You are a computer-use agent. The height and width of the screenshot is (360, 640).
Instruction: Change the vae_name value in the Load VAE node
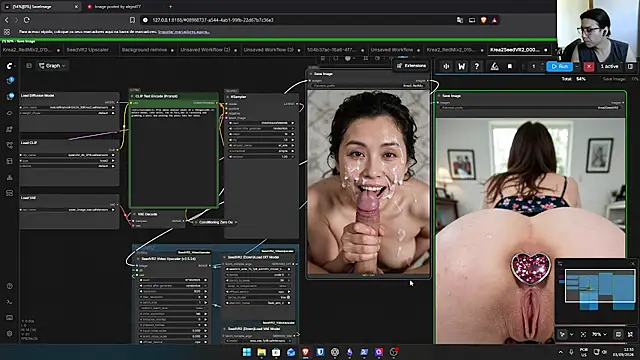pyautogui.click(x=68, y=210)
